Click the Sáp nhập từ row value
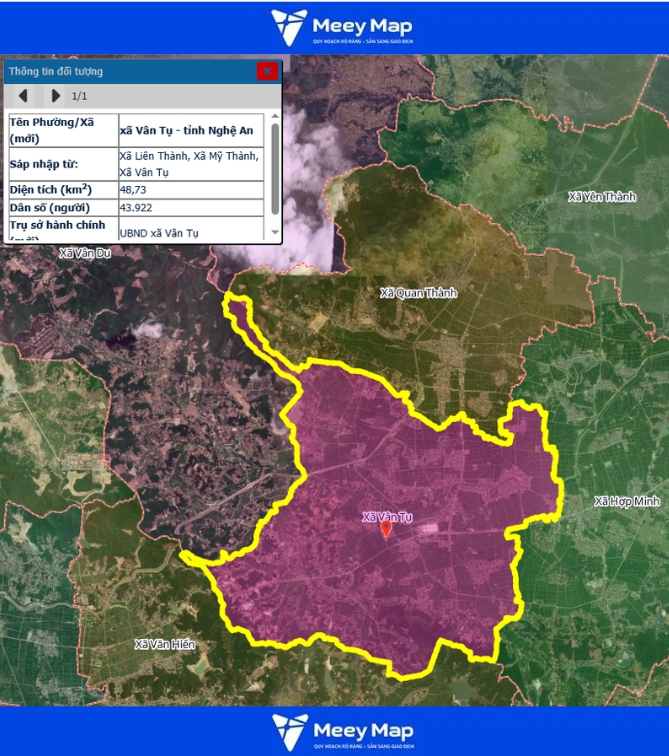The image size is (669, 756). point(189,164)
